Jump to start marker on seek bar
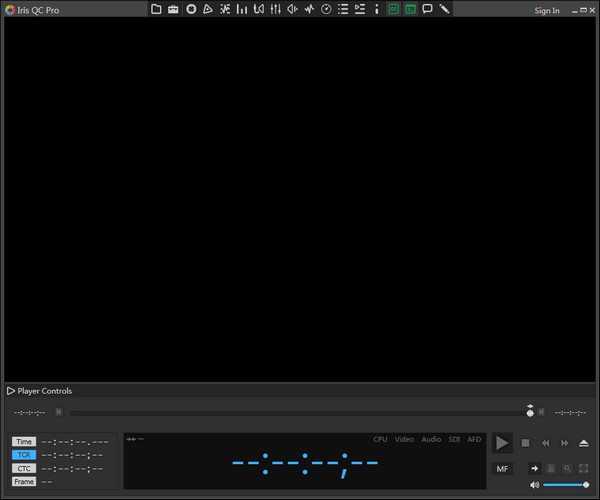Screen dimensions: 600x500 [59, 412]
